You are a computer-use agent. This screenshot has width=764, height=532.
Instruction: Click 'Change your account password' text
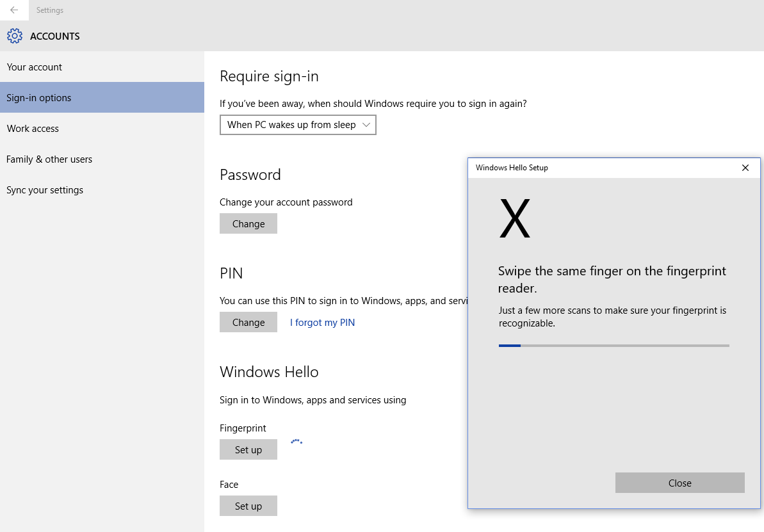(x=286, y=202)
